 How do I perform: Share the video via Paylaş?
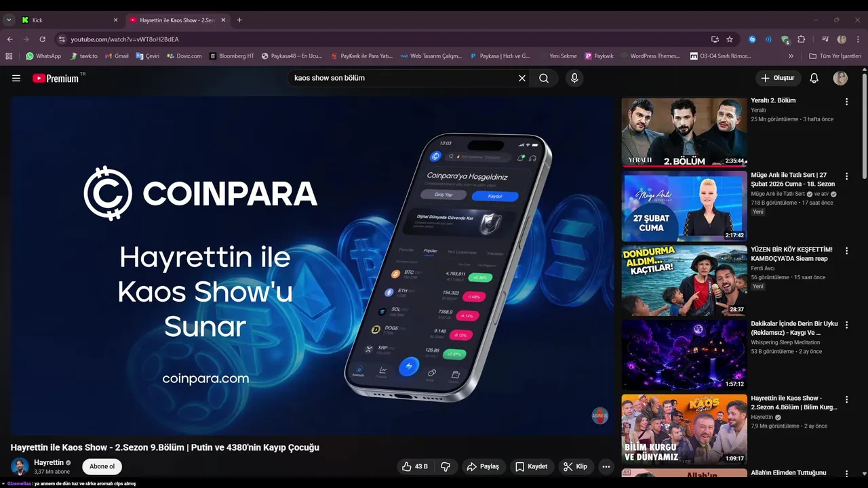[484, 466]
